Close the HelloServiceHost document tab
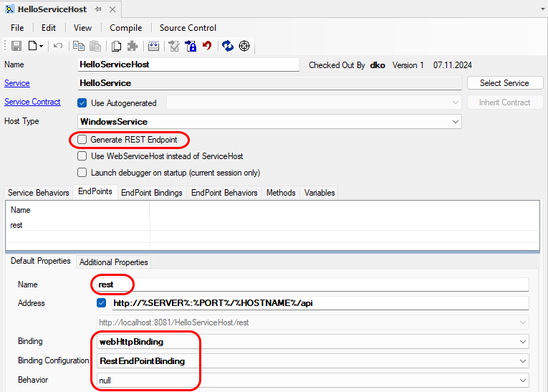548x392 pixels. (x=112, y=9)
